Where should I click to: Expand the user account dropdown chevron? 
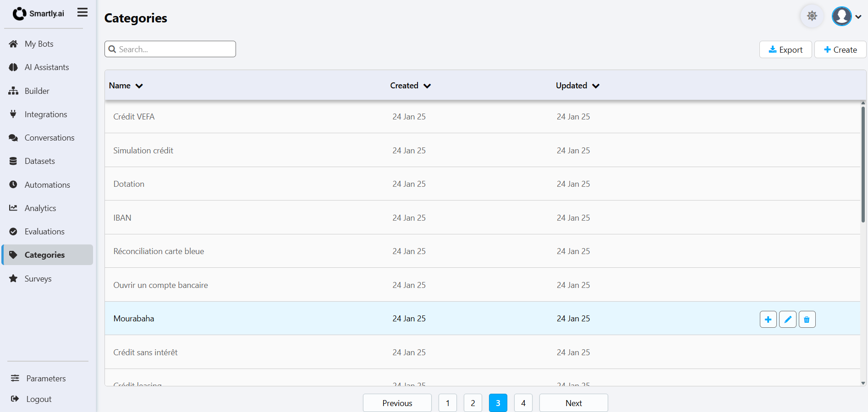click(858, 17)
